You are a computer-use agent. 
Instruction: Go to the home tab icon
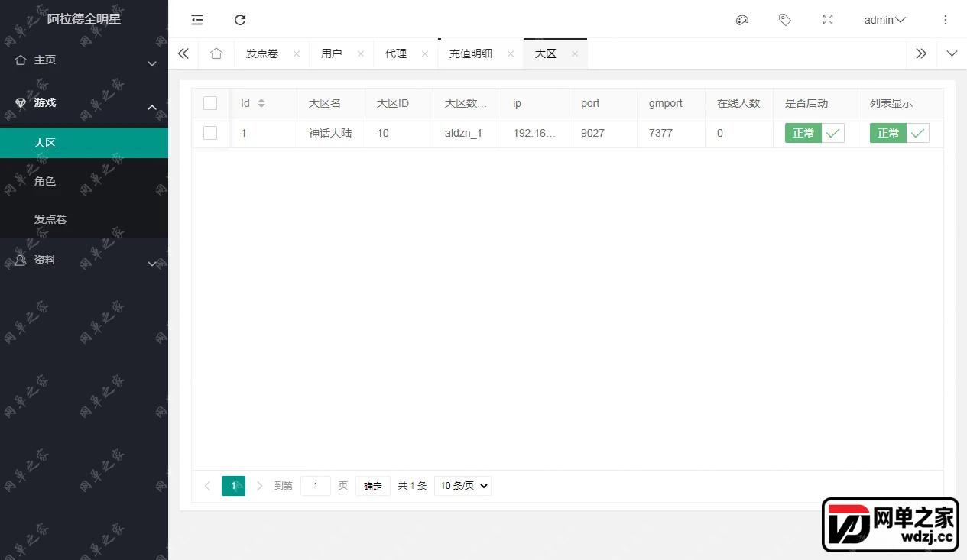coord(216,53)
